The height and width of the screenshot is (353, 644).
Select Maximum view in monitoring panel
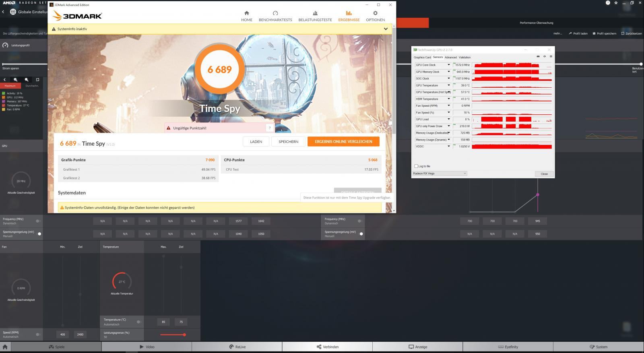point(10,86)
